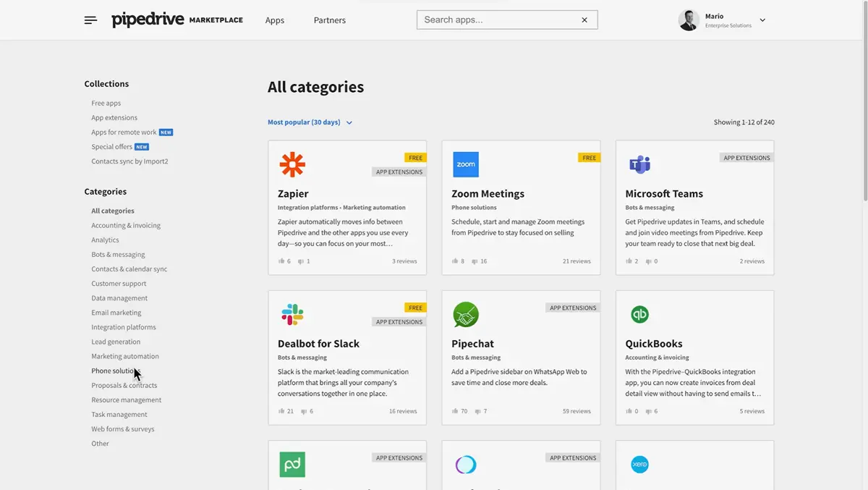Select the Email marketing category

pos(116,313)
